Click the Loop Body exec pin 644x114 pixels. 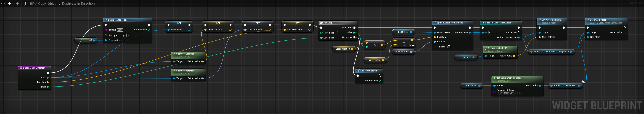pos(355,28)
